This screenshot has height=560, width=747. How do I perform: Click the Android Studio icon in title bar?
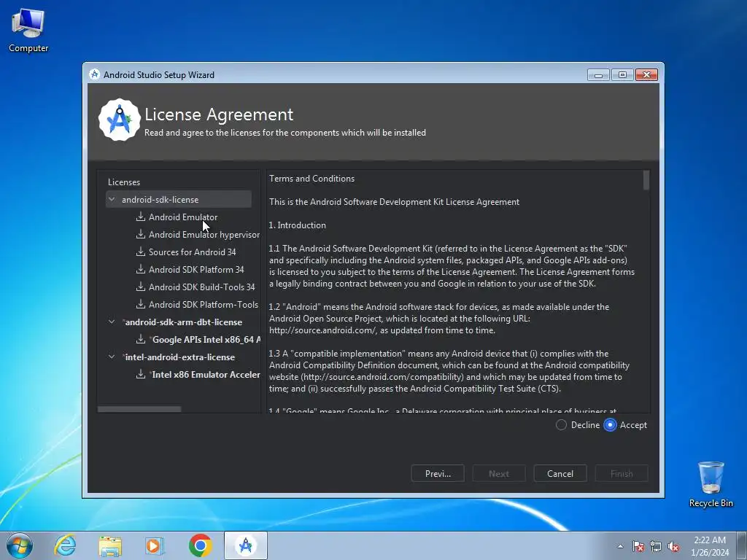(x=94, y=74)
